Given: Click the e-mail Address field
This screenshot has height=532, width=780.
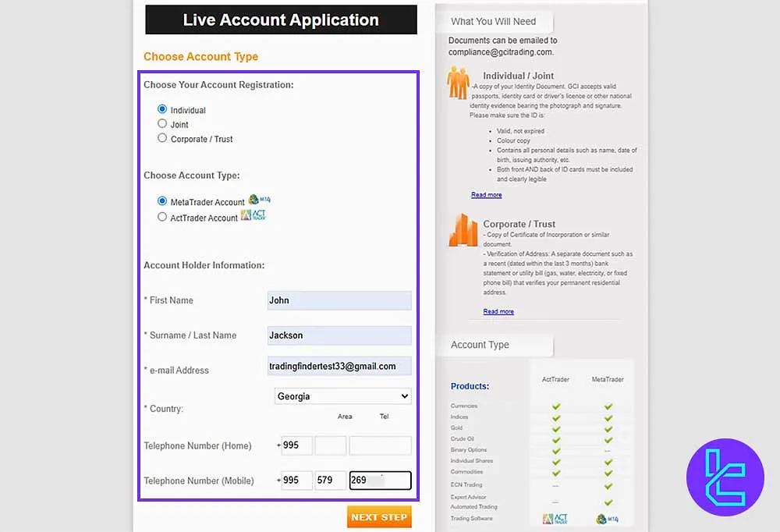Looking at the screenshot, I should (x=339, y=367).
